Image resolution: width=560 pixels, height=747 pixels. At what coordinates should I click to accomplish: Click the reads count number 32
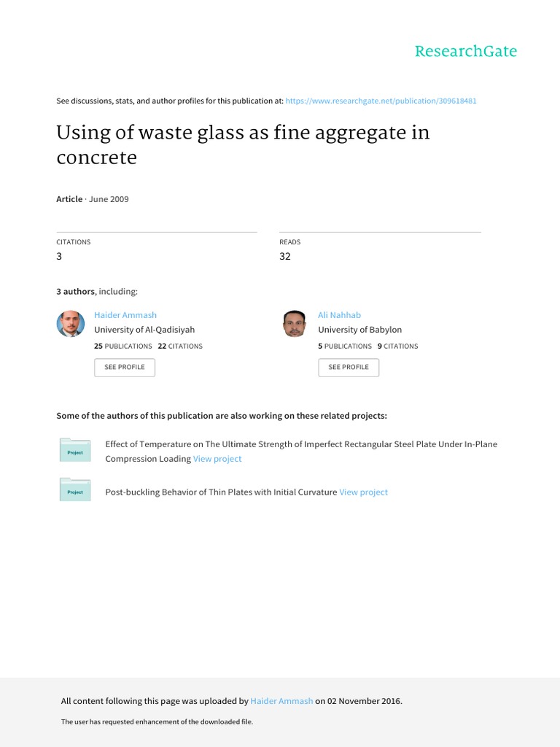[x=285, y=256]
